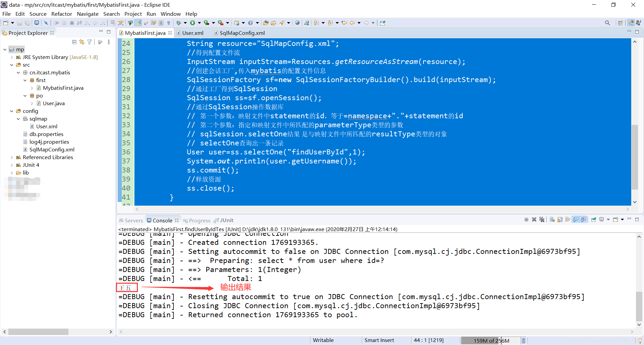
Task: Click the New file wizard icon
Action: click(6, 23)
